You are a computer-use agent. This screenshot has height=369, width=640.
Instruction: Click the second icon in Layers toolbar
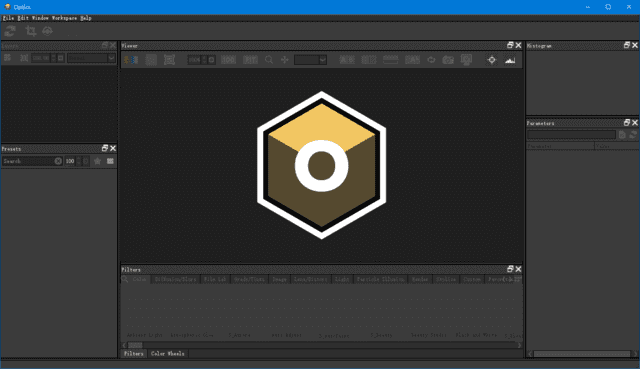point(24,58)
